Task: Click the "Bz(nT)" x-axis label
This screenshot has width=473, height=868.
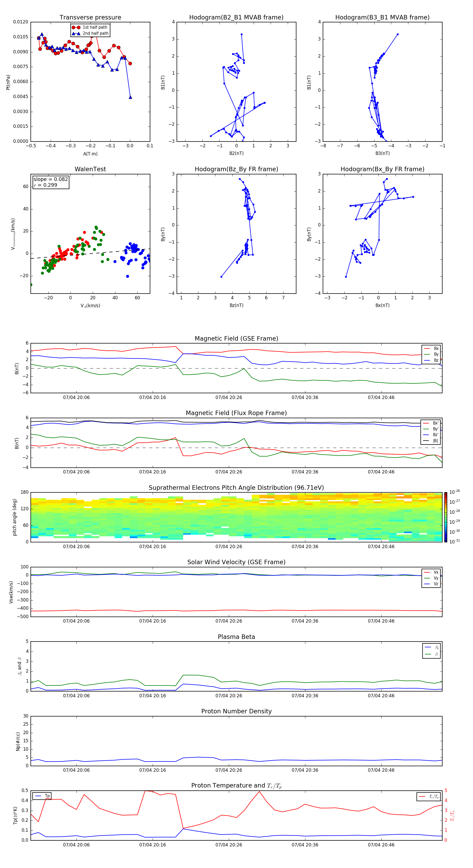Action: tap(236, 305)
